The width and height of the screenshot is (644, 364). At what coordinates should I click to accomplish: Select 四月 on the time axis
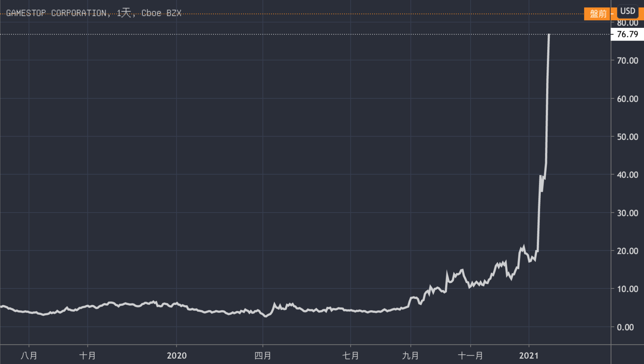click(263, 356)
